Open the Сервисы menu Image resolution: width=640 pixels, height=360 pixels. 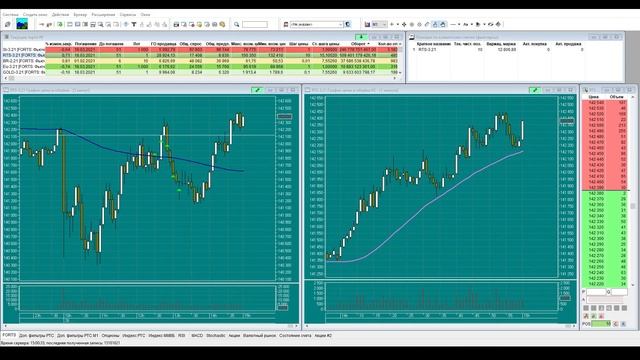[x=128, y=15]
